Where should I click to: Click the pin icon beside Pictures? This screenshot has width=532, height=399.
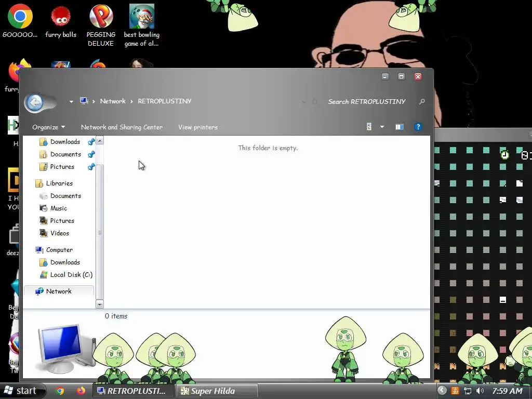pyautogui.click(x=91, y=167)
